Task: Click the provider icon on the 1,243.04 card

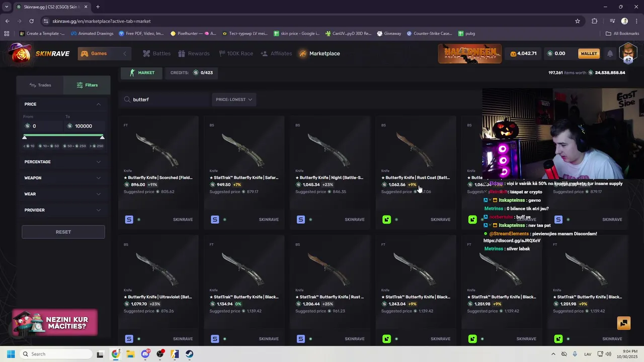Action: pos(386,339)
